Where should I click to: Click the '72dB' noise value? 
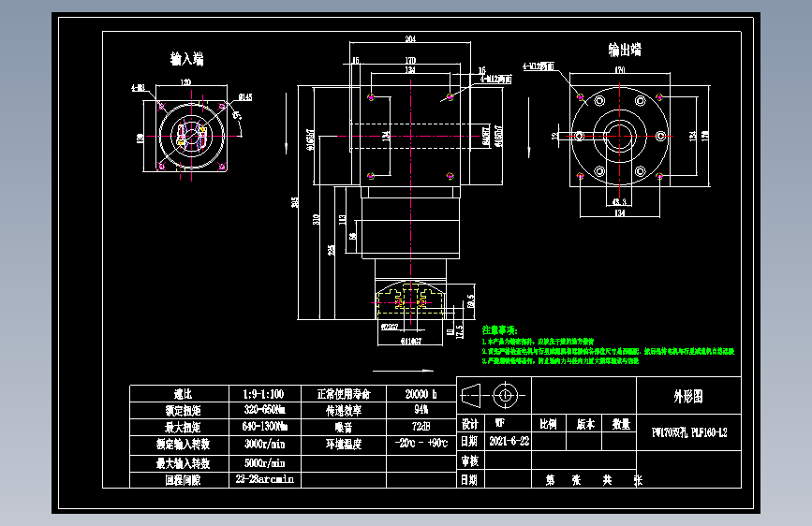(421, 426)
